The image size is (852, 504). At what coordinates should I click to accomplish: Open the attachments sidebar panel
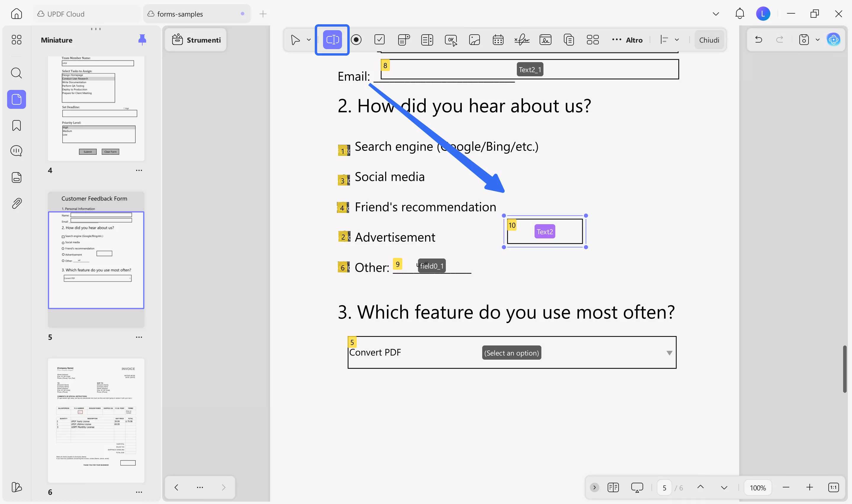16,203
